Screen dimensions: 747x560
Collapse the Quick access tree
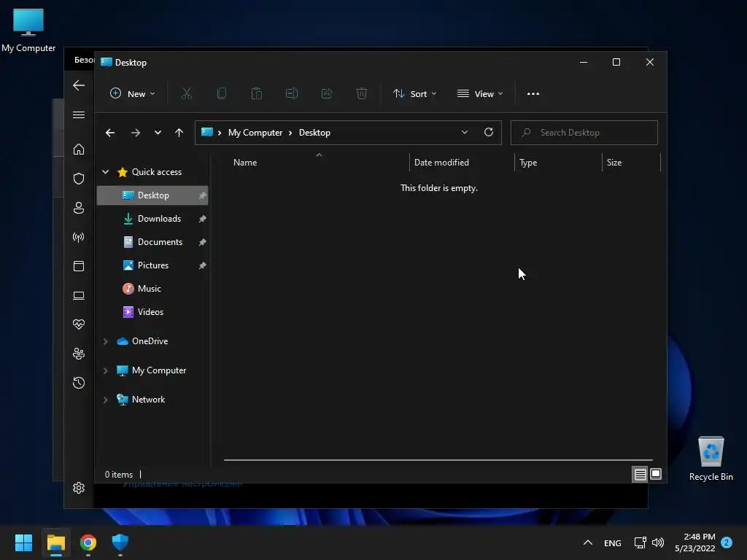[x=106, y=172]
